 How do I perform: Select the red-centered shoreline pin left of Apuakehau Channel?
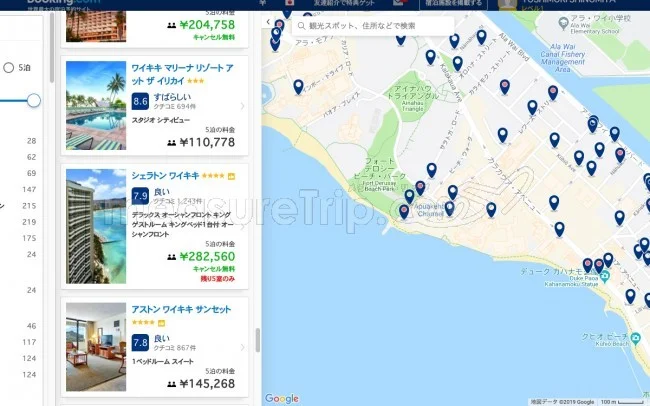(x=404, y=212)
